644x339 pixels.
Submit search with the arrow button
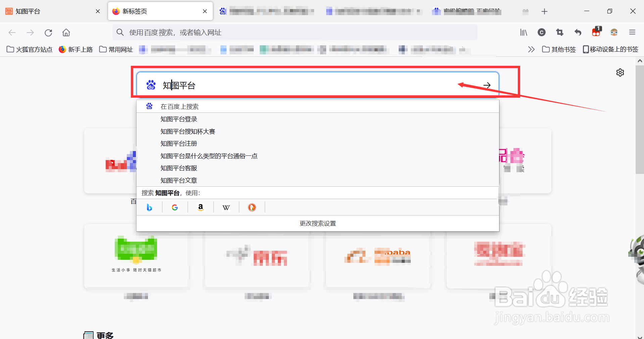487,86
